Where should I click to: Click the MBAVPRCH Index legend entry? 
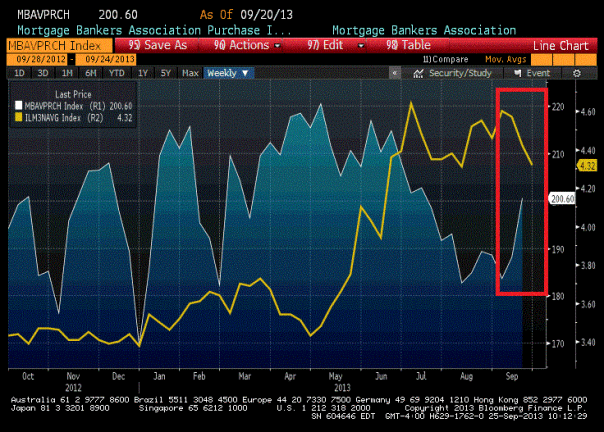74,106
